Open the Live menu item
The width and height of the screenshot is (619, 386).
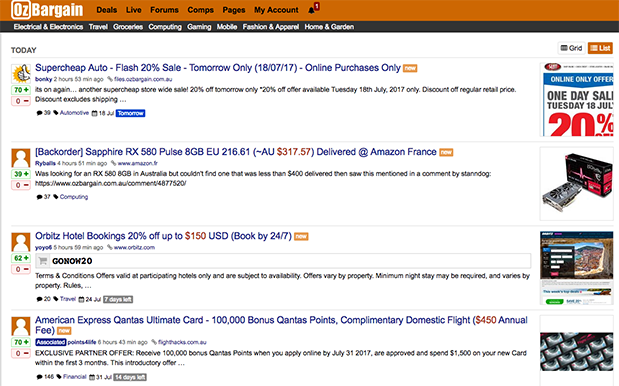[x=133, y=10]
